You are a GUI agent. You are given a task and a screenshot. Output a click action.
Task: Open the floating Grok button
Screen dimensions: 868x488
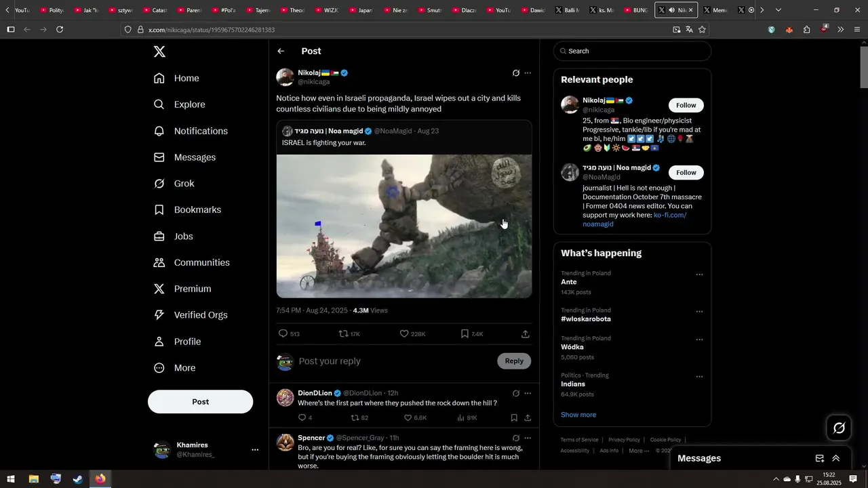tap(839, 428)
